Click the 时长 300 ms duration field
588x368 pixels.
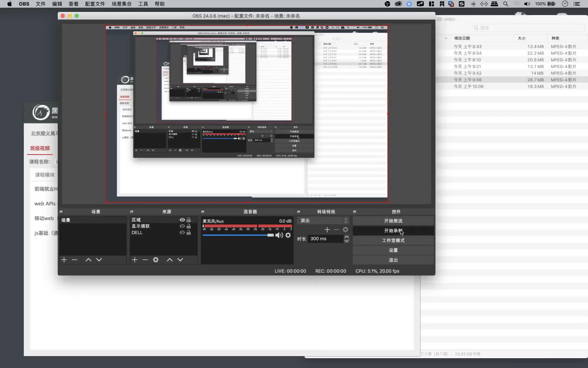click(325, 239)
